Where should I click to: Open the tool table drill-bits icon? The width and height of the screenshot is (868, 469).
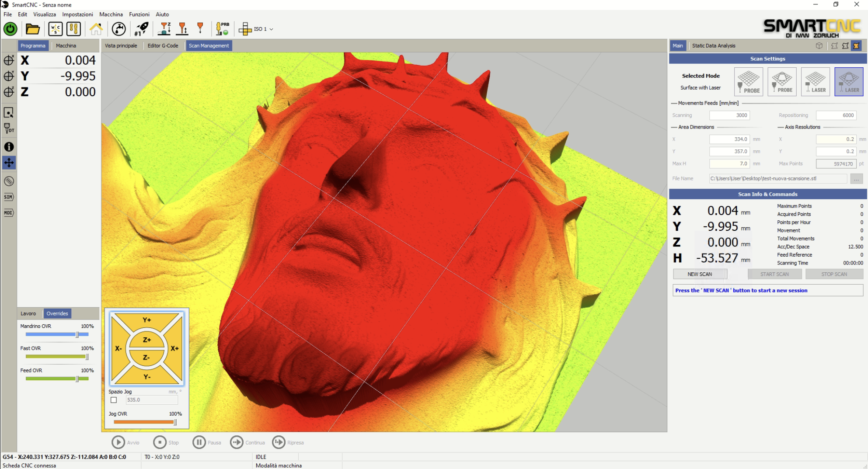point(73,29)
